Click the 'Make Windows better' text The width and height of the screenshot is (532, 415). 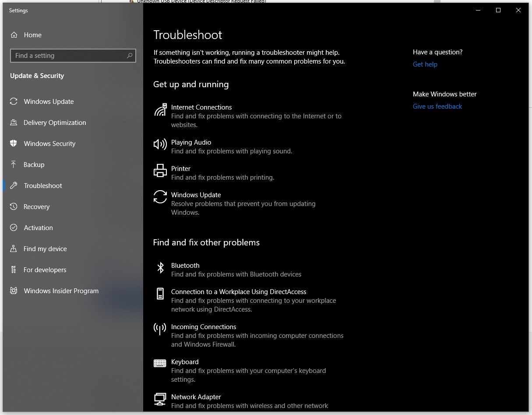click(444, 94)
